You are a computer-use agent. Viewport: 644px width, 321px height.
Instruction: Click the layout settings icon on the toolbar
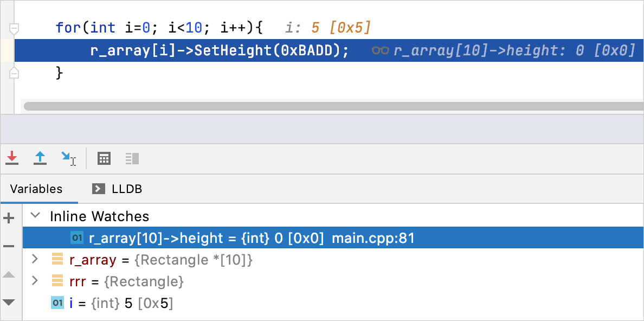pos(131,158)
